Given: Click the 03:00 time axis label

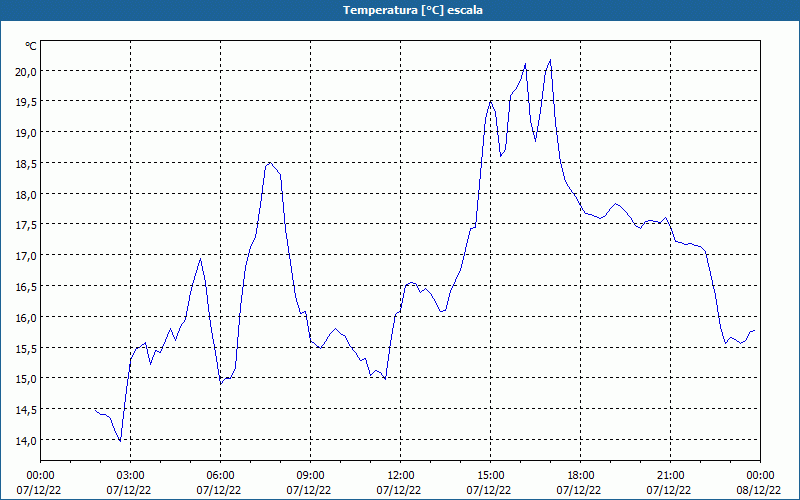Looking at the screenshot, I should click(131, 476).
